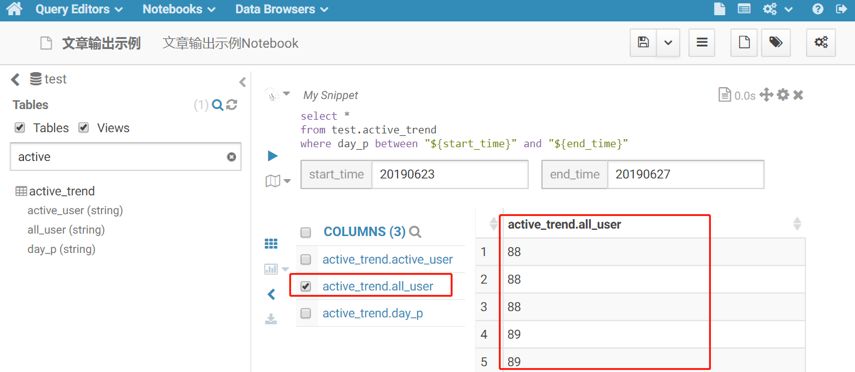Viewport: 855px width, 372px height.
Task: Click the end_time value field
Action: (685, 175)
